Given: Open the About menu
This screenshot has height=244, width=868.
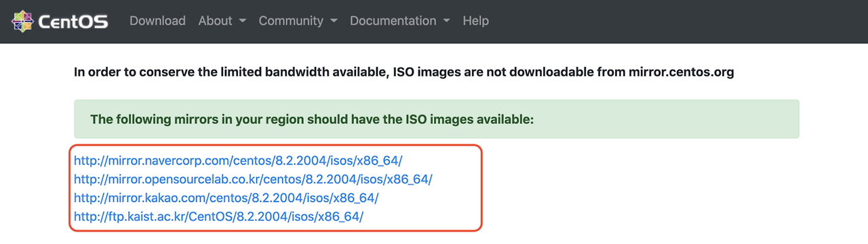Looking at the screenshot, I should (x=222, y=21).
